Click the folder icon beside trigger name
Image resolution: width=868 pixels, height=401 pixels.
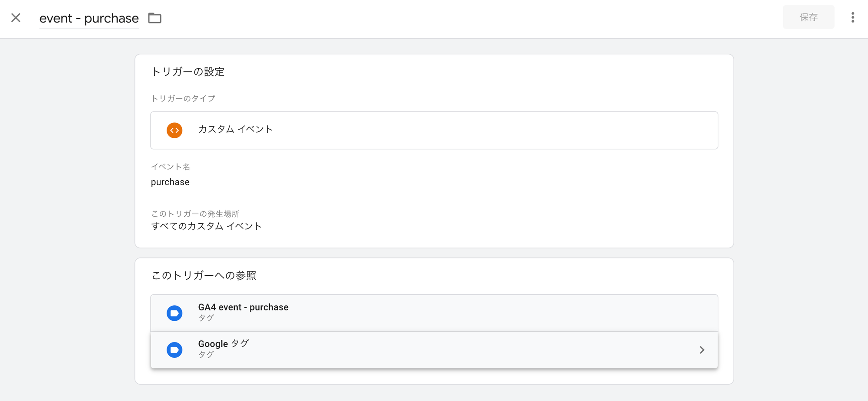click(x=155, y=18)
